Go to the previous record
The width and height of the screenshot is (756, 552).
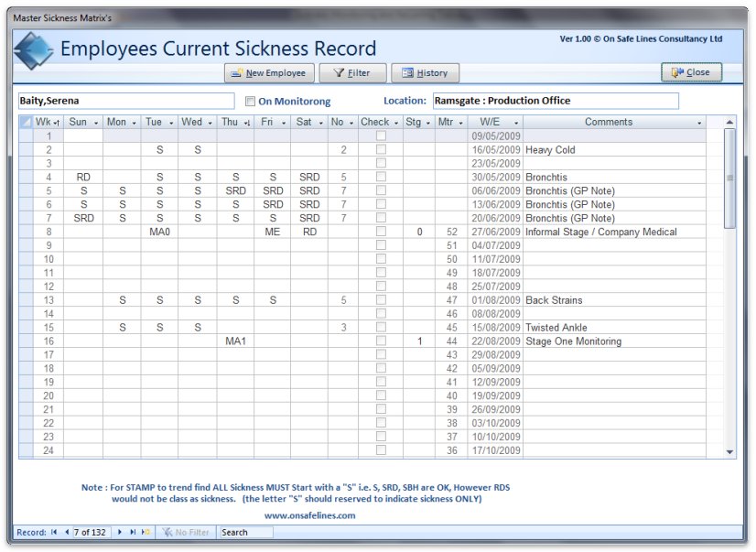pos(66,532)
